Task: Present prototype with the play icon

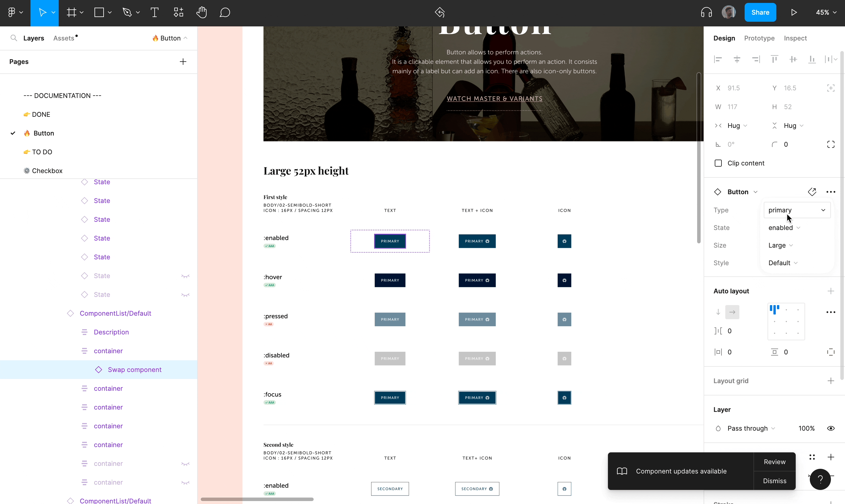Action: (x=794, y=13)
